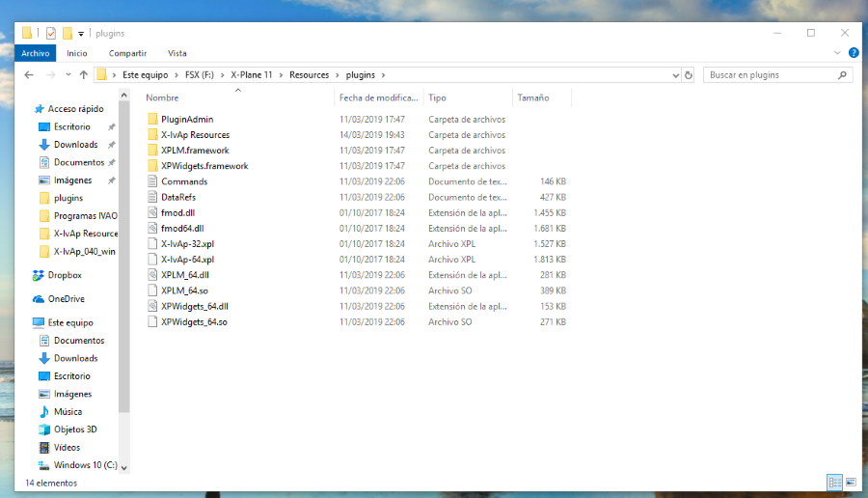Image resolution: width=868 pixels, height=498 pixels.
Task: Go up one folder level arrow
Action: (84, 74)
